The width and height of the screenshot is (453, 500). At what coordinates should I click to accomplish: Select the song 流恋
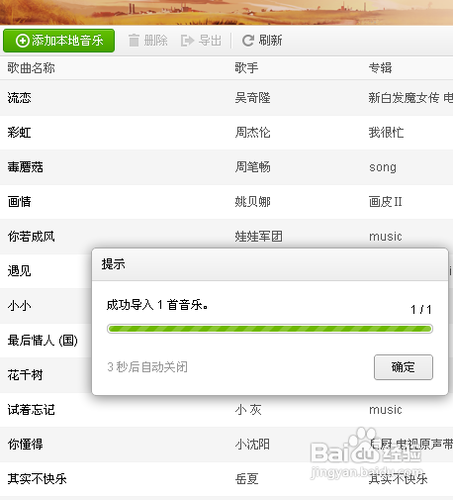19,98
